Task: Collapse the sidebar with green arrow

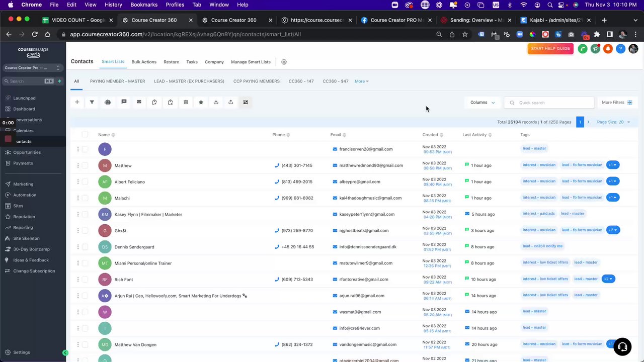Action: point(65,353)
